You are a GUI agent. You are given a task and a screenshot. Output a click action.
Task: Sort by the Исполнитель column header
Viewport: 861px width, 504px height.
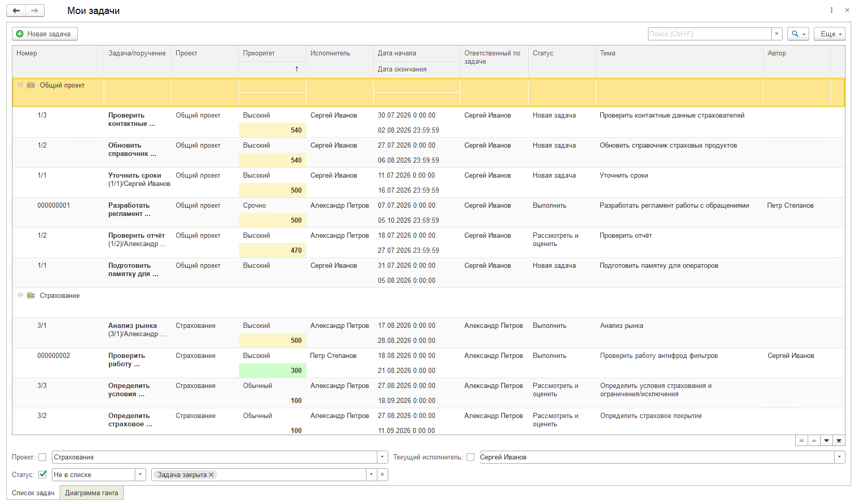point(340,62)
